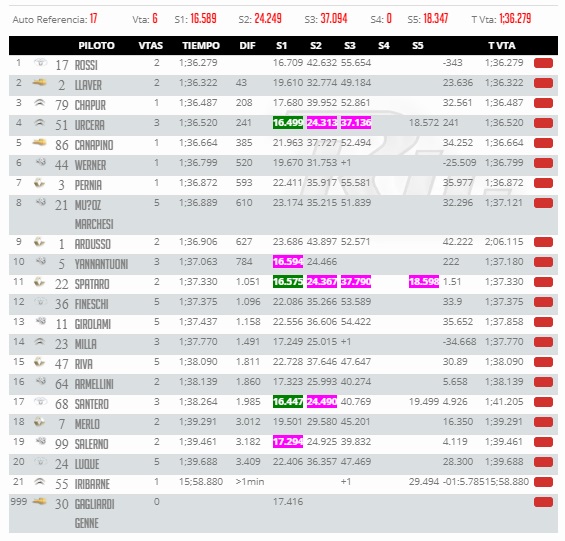Click the red indicator on URCERA's row
565x541 pixels.
click(x=543, y=123)
